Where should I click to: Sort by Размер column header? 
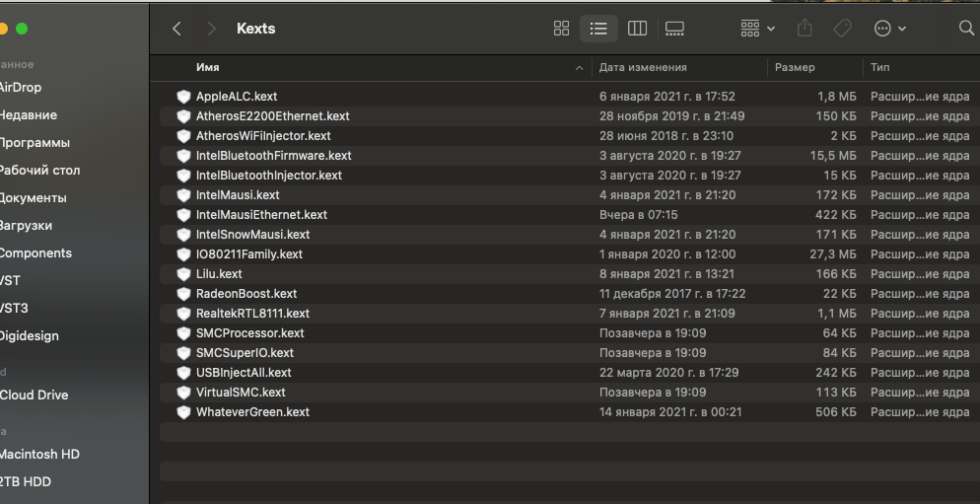click(795, 67)
